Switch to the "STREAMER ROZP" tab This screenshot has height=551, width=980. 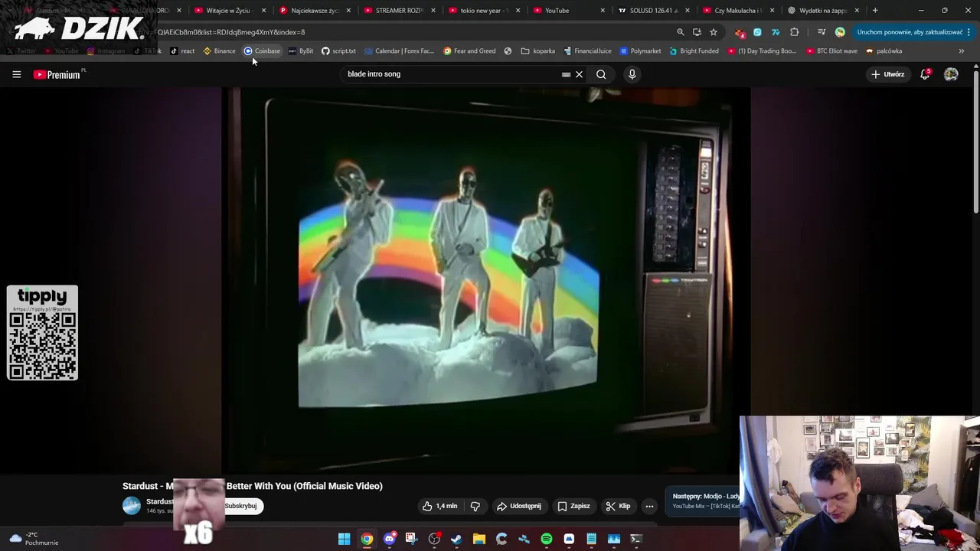399,11
